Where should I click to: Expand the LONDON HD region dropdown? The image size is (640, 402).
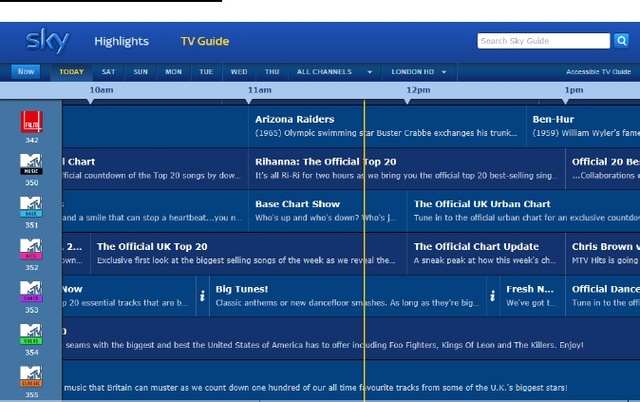click(x=419, y=72)
